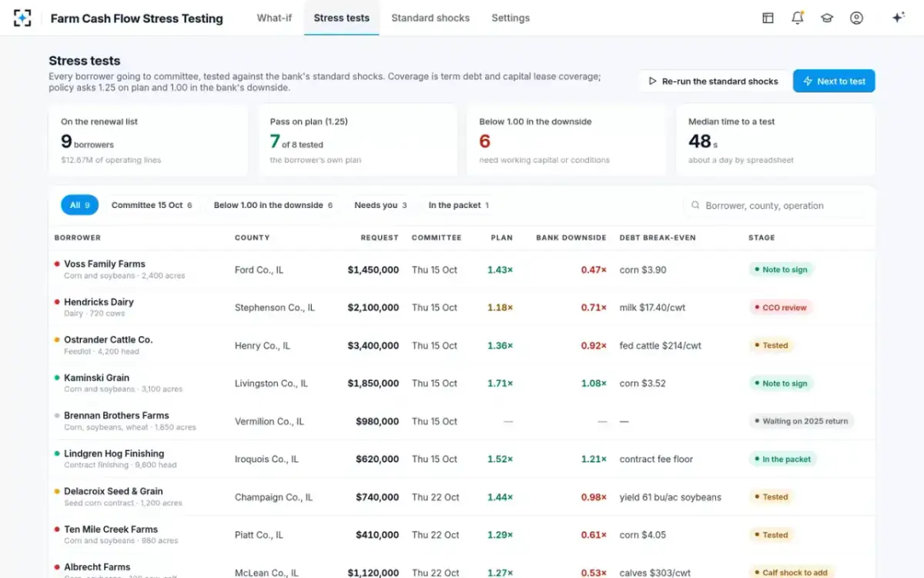Select the All filter chip
Screen dimensions: 924x578
click(80, 205)
